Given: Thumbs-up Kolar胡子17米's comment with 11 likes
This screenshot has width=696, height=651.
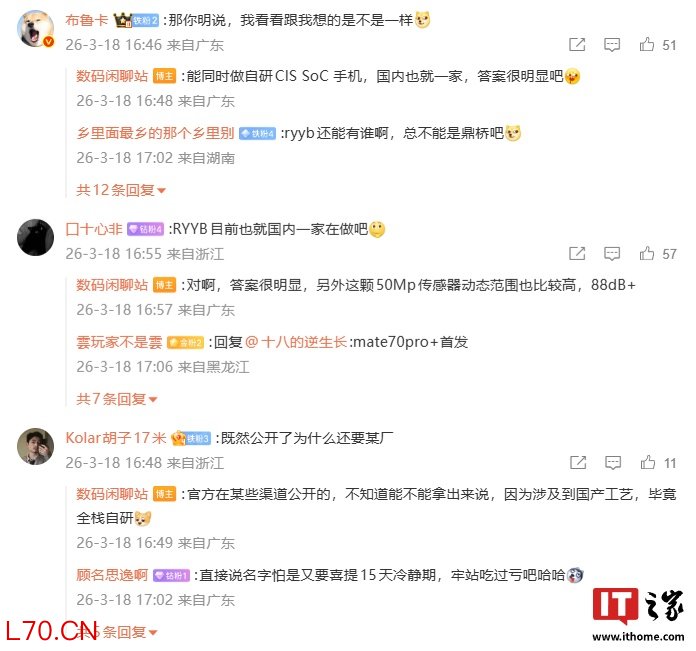Looking at the screenshot, I should point(648,462).
